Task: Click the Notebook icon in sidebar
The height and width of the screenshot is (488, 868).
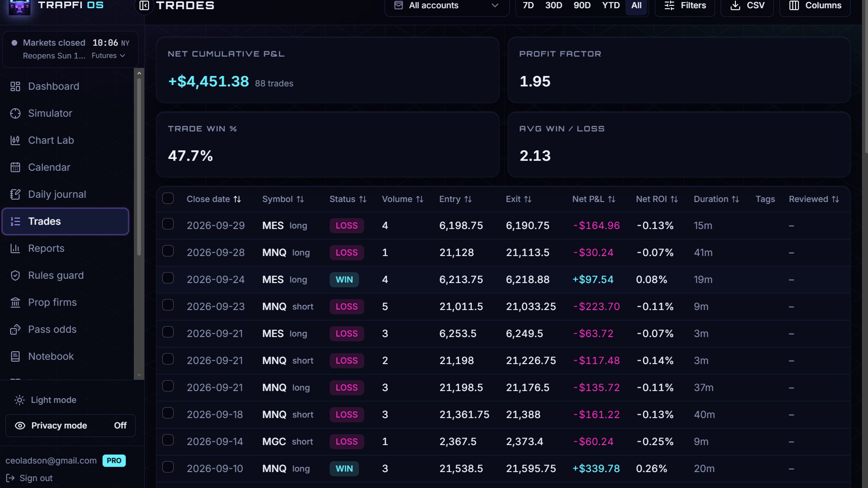Action: click(15, 357)
